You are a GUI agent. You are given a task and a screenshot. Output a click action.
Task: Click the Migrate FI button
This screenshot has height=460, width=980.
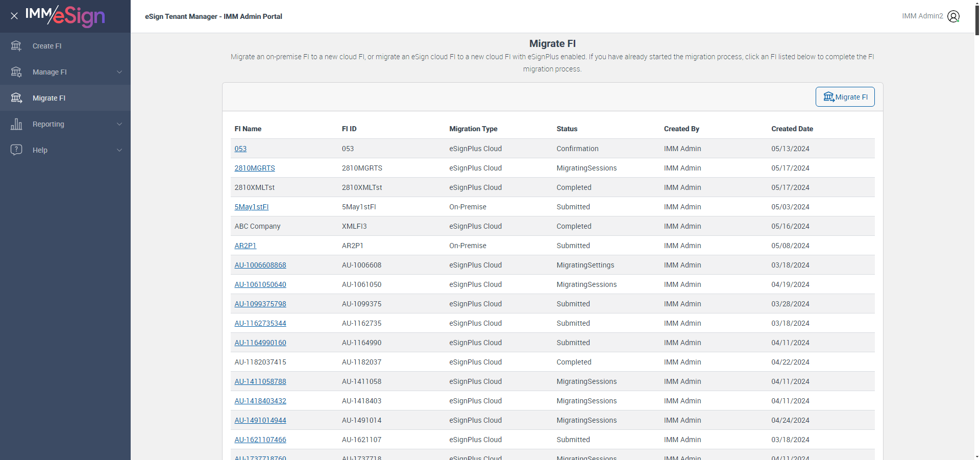(845, 97)
